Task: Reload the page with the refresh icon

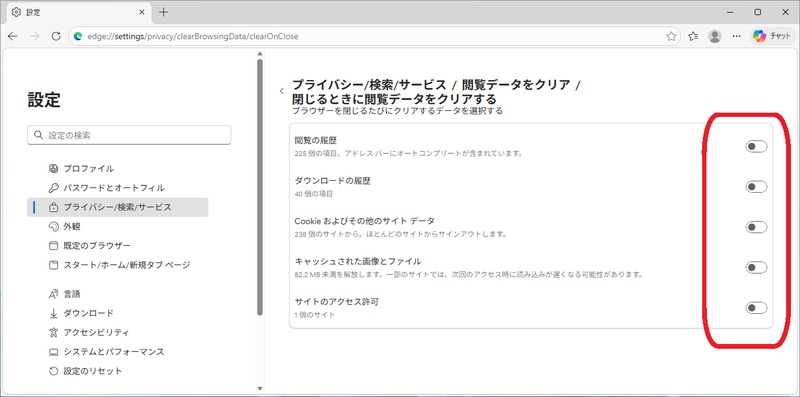Action: pos(56,36)
